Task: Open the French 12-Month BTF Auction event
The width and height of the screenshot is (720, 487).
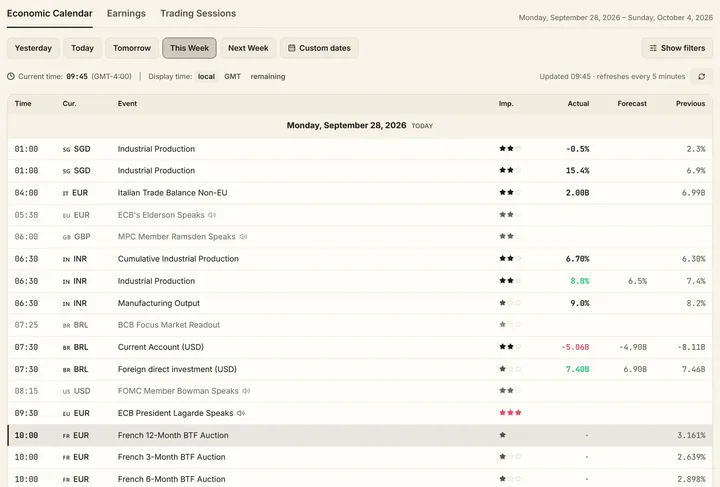Action: click(x=173, y=435)
